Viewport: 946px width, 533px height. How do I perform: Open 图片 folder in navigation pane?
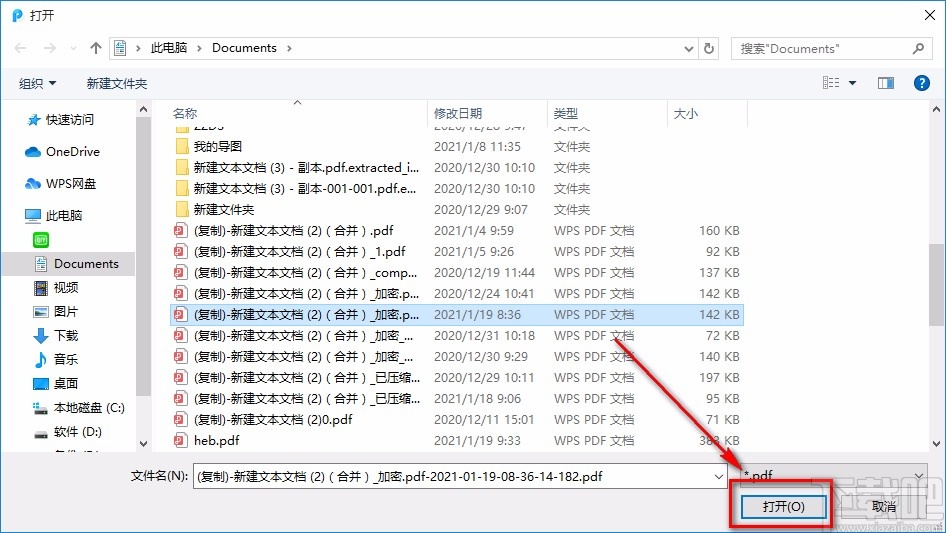56,311
